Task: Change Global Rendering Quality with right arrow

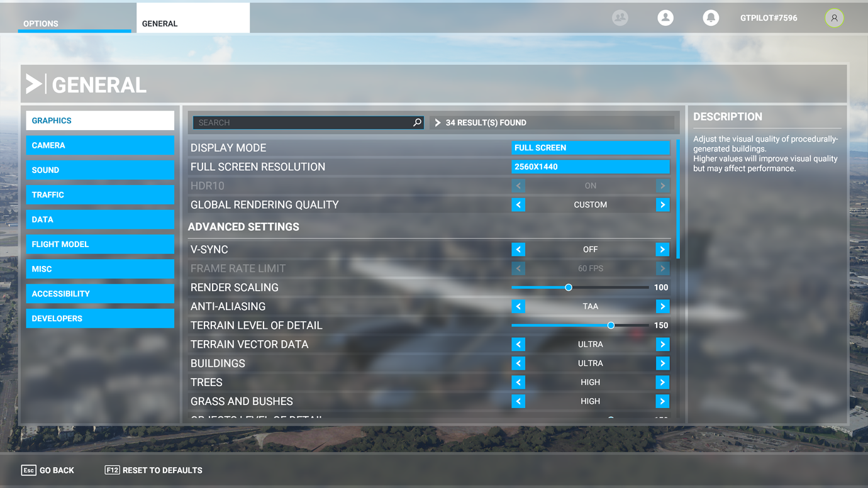Action: 662,204
